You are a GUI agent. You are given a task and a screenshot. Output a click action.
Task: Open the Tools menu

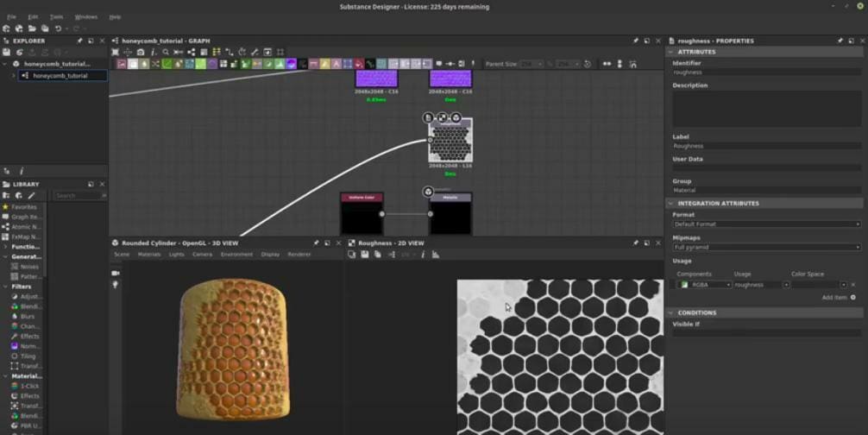[x=56, y=17]
